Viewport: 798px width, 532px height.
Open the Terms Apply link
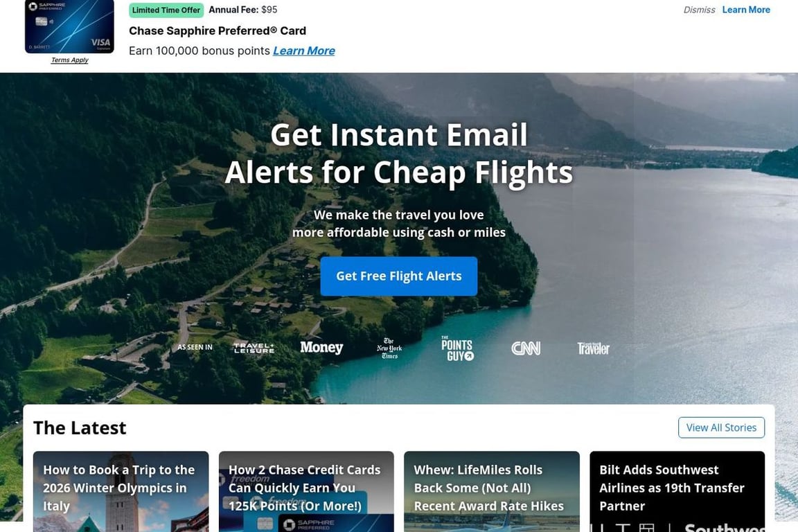point(70,60)
